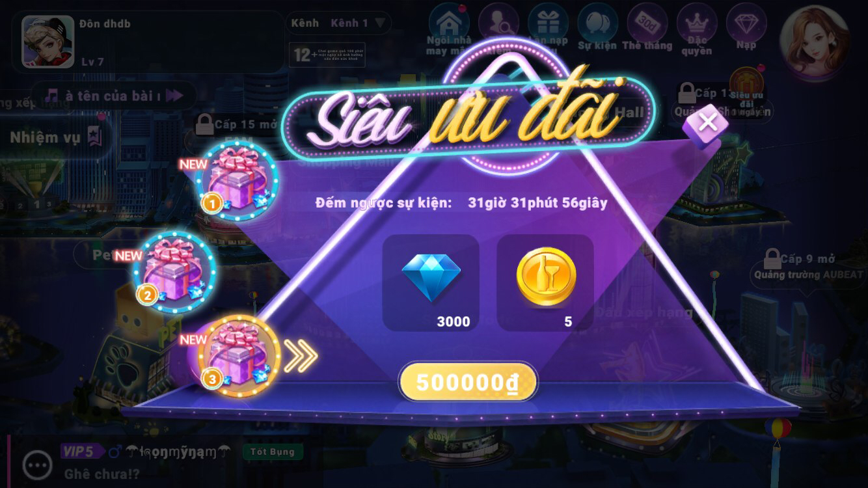Open the Nhiệm vụ missions panel
Image resolution: width=868 pixels, height=488 pixels.
coord(55,137)
